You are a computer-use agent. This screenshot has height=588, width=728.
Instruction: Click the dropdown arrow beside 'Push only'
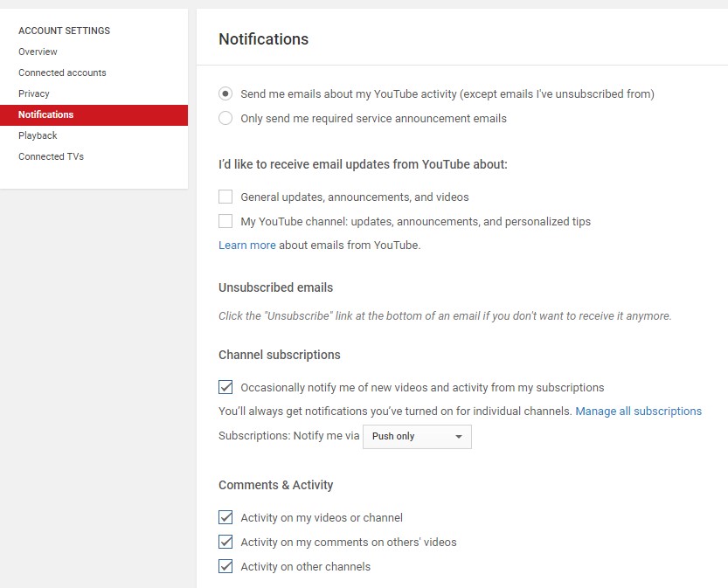[x=459, y=437]
